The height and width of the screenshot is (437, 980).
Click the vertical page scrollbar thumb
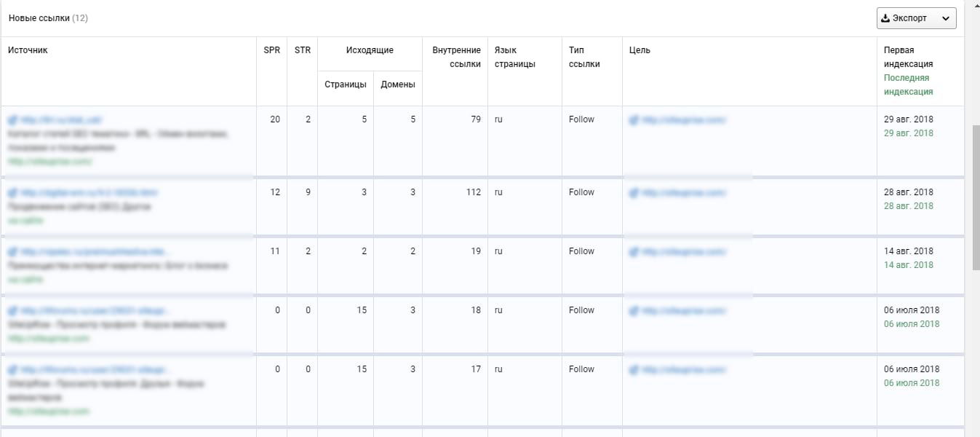975,197
